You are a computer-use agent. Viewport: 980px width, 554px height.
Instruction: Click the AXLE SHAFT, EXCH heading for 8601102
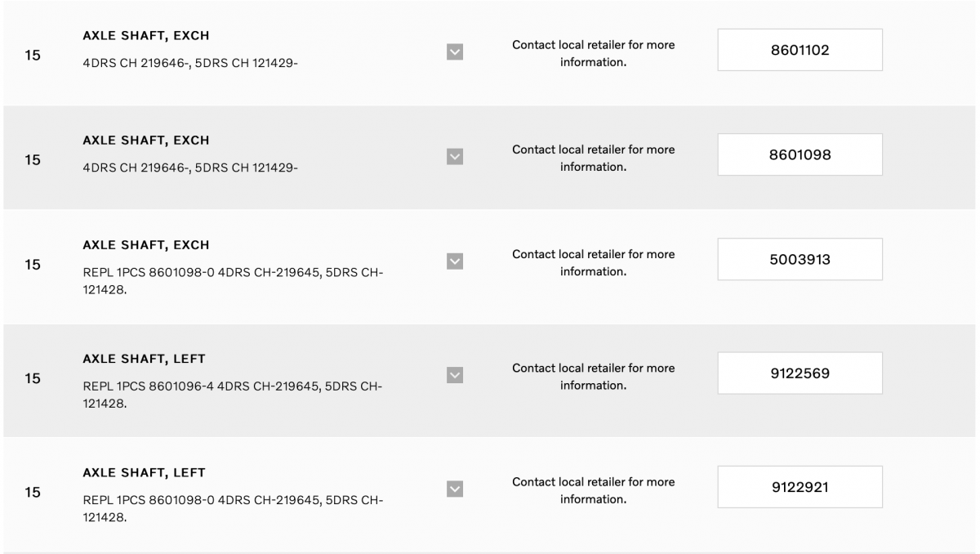[x=146, y=36]
